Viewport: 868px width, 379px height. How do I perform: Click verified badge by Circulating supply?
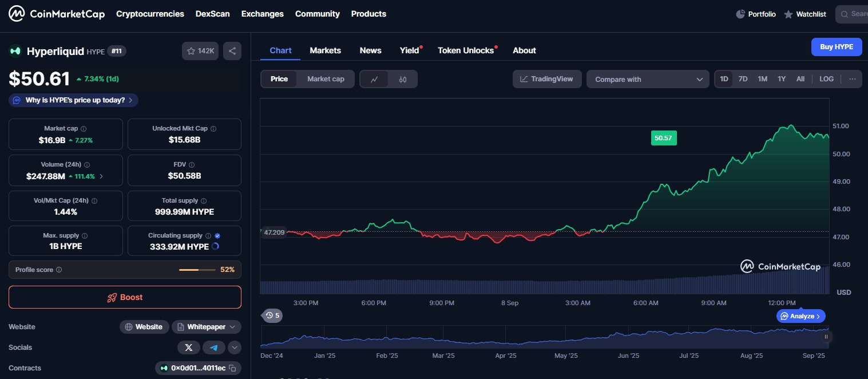217,236
